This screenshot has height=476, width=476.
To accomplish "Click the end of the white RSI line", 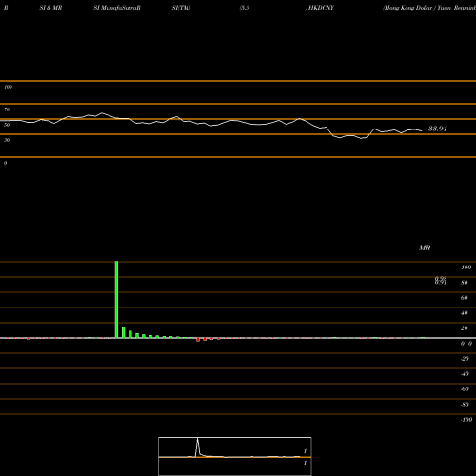I will tap(422, 130).
